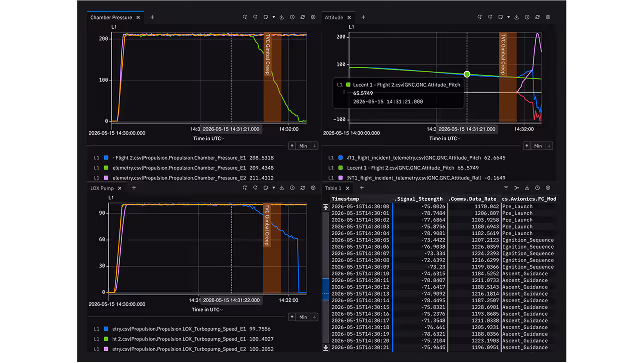Add a new tab beside LOX Pump
The image size is (644, 363).
point(134,188)
